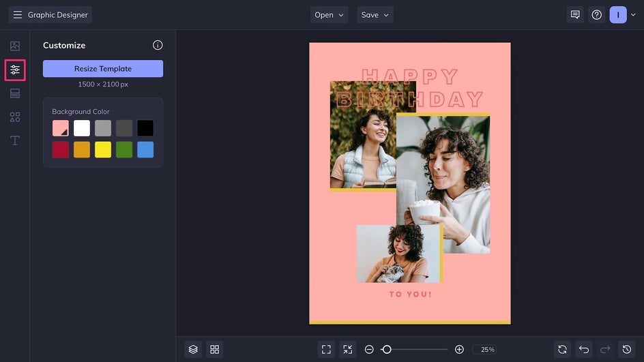644x362 pixels.
Task: Click the Background Color label
Action: (80, 112)
